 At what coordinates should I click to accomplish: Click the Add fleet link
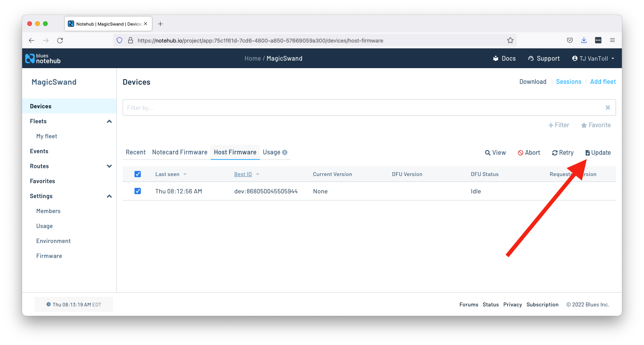pos(603,82)
